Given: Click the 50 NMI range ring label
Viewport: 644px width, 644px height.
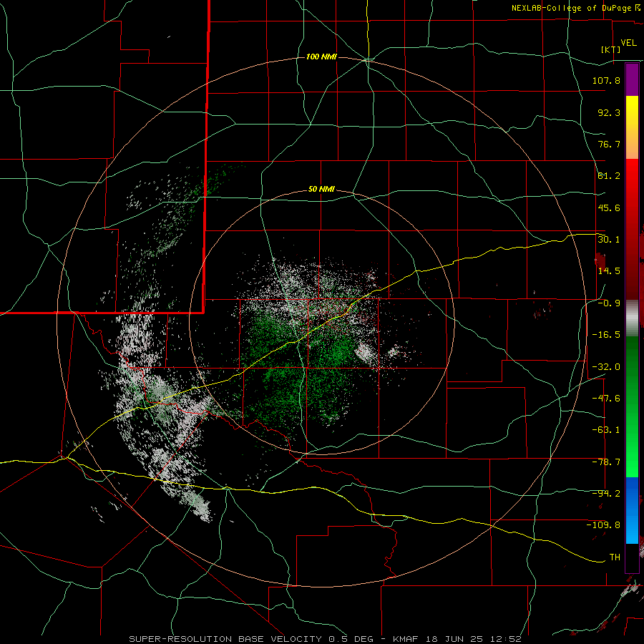Looking at the screenshot, I should point(321,190).
